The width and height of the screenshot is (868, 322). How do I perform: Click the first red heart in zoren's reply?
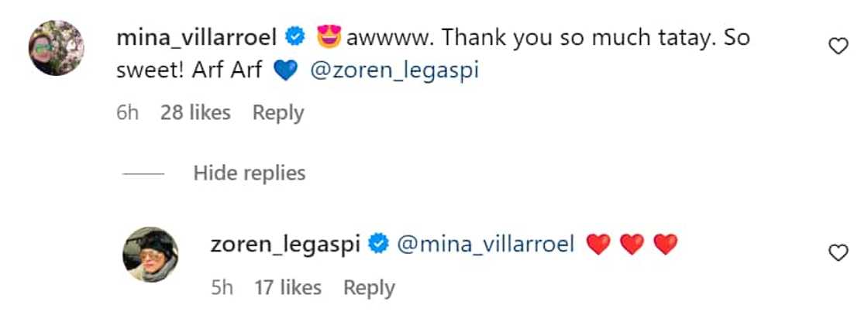(598, 245)
